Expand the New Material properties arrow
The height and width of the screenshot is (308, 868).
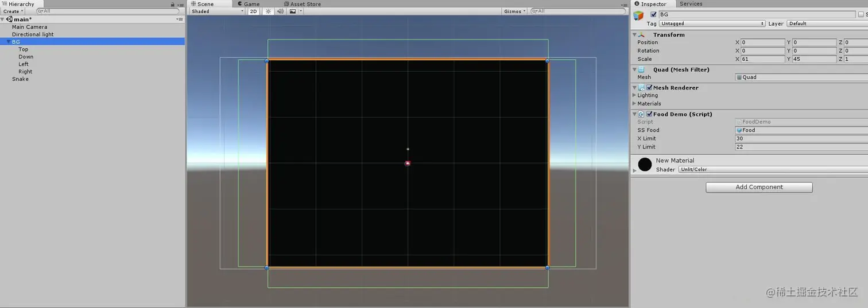click(634, 170)
